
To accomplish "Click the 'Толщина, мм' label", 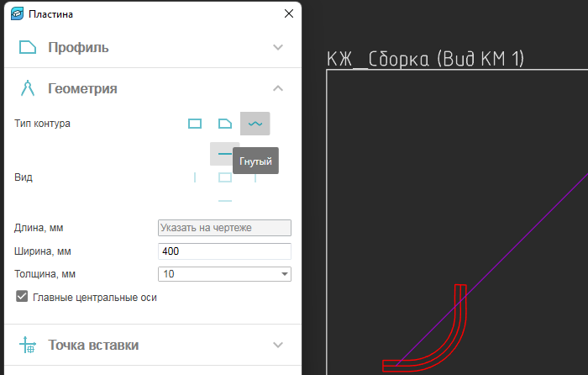I will (45, 274).
